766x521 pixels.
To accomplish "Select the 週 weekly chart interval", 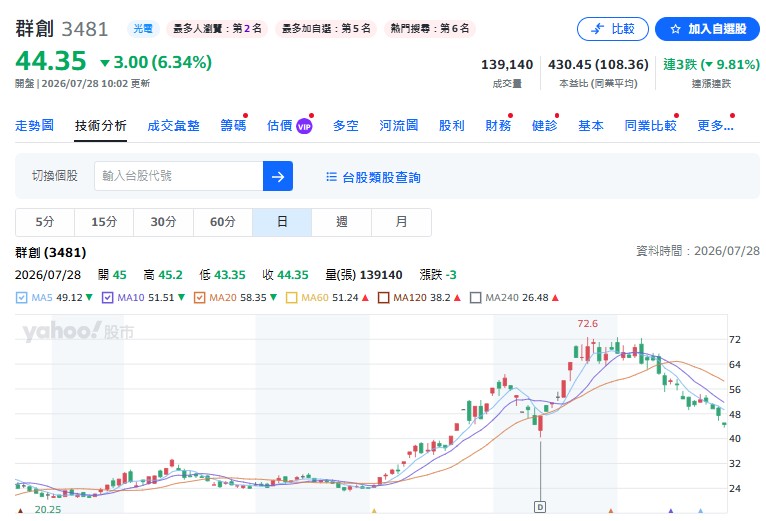I will (341, 222).
